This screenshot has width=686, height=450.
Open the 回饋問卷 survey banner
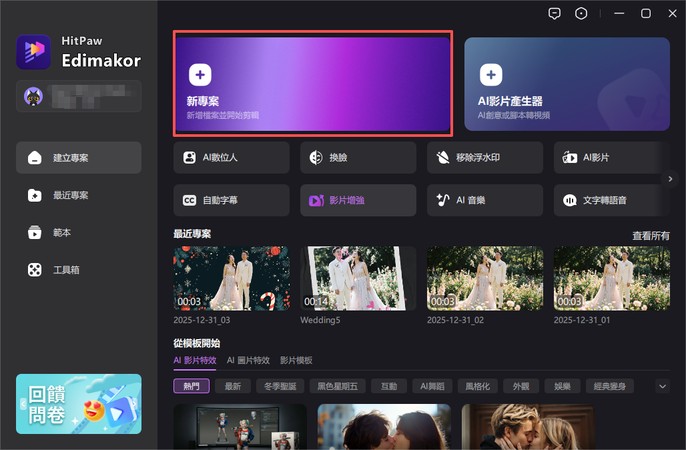[79, 404]
